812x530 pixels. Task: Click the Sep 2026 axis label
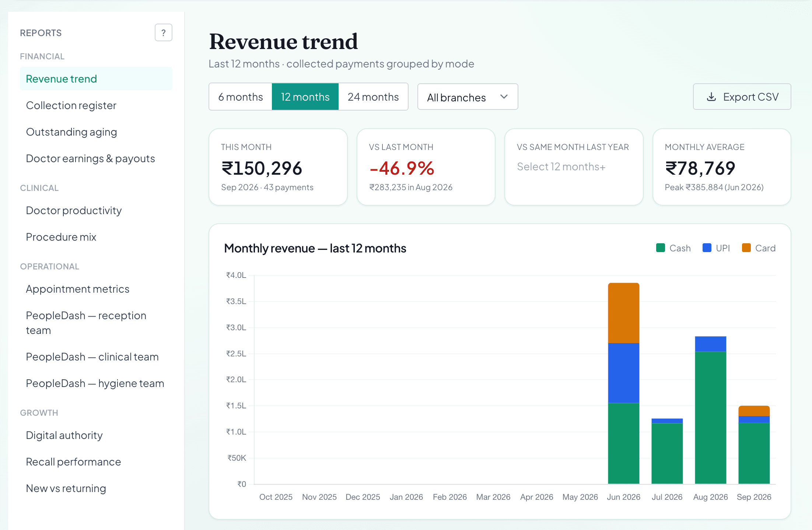pos(754,497)
